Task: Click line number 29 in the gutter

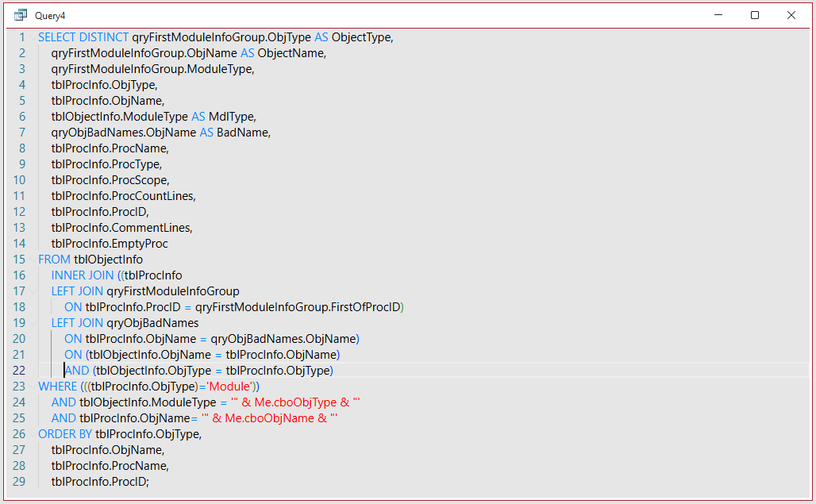Action: (19, 482)
